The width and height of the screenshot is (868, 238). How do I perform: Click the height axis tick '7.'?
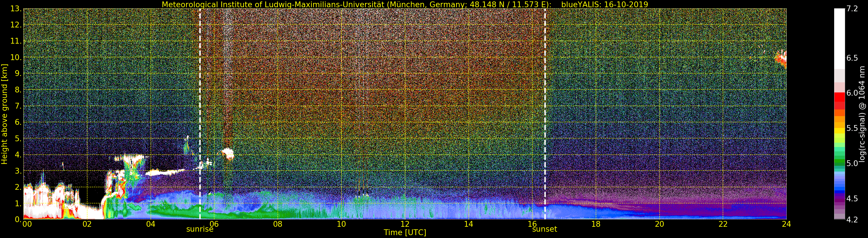(18, 106)
